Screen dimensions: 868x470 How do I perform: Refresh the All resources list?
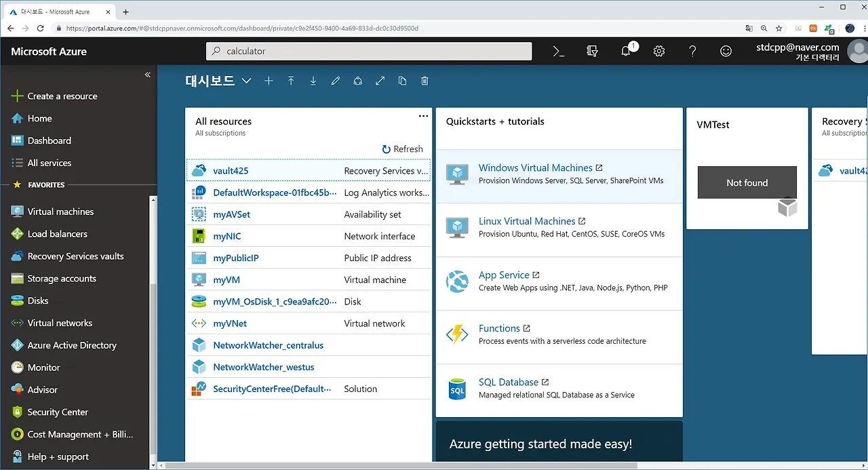pyautogui.click(x=403, y=149)
